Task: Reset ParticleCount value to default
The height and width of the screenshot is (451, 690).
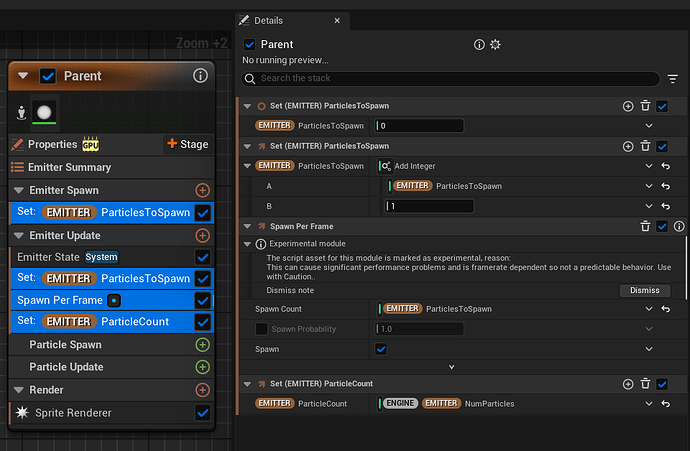Action: pyautogui.click(x=666, y=403)
